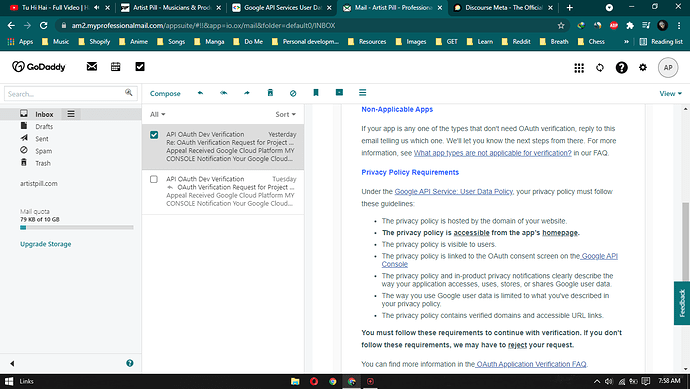Open the Reading list button
The width and height of the screenshot is (690, 389).
(661, 41)
